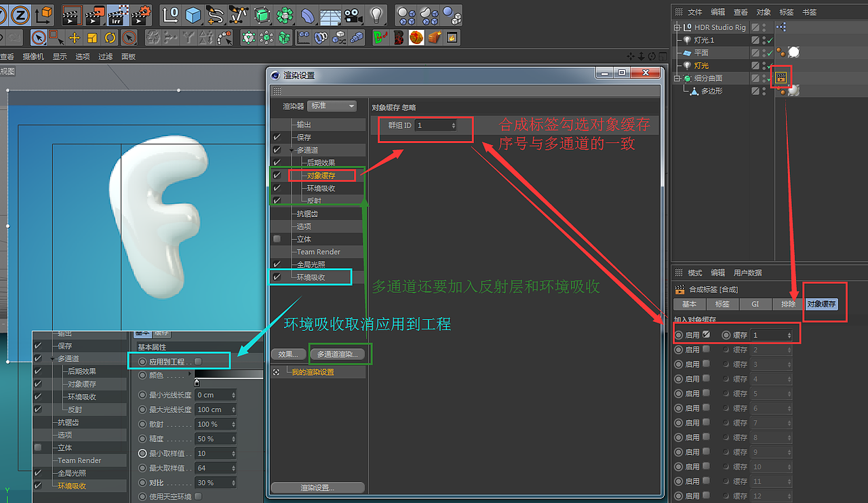
Task: Expand the HDR Studio Rig object
Action: (x=677, y=27)
